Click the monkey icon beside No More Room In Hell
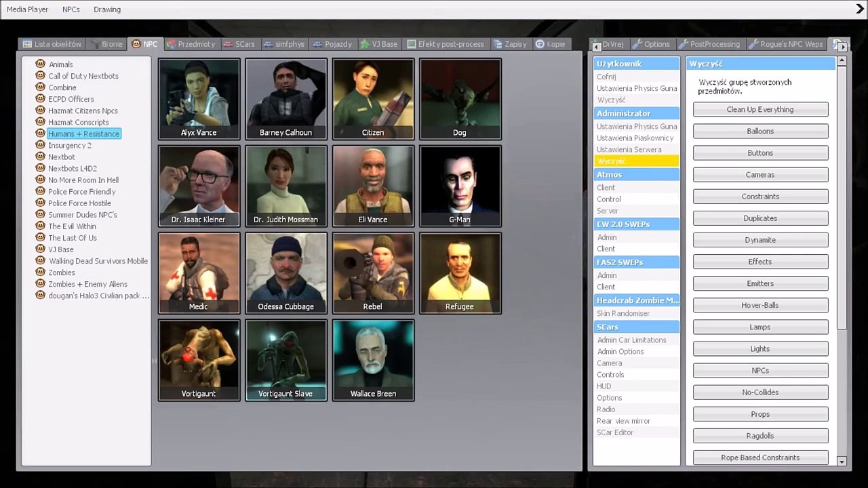 (41, 180)
